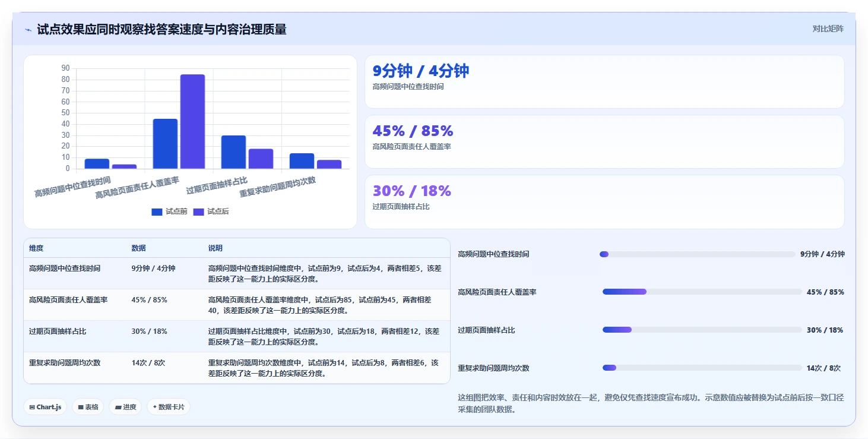Click the 试点后 bar for 高频问题中位查找时间
This screenshot has width=868, height=439.
coord(124,166)
